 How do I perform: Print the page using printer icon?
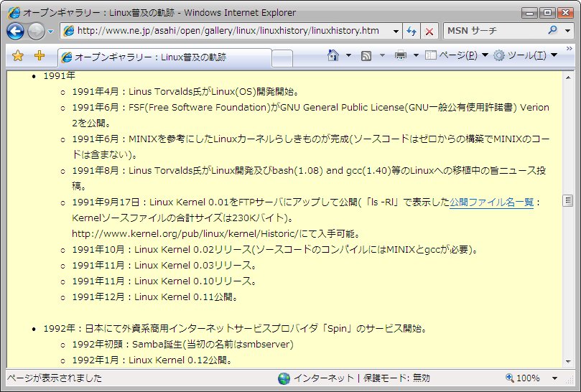tap(401, 55)
